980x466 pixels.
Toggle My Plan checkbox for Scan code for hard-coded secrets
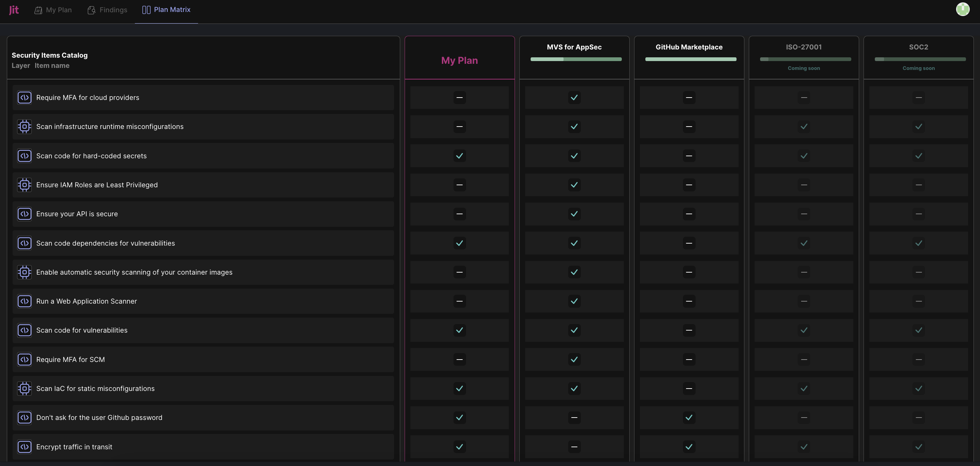459,156
